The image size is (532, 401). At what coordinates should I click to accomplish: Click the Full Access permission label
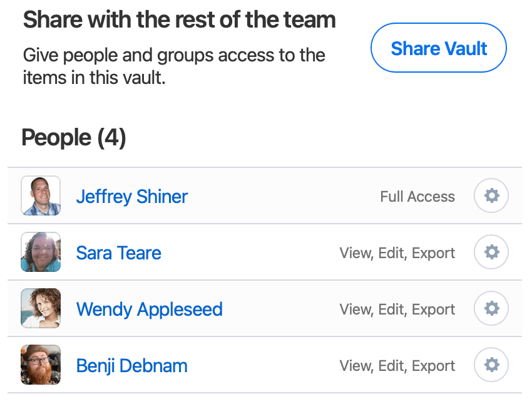click(x=417, y=196)
